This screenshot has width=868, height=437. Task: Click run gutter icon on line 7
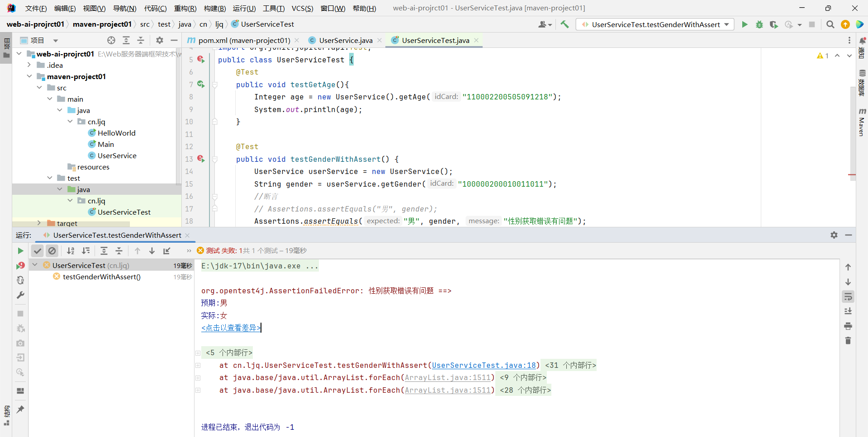(x=201, y=85)
